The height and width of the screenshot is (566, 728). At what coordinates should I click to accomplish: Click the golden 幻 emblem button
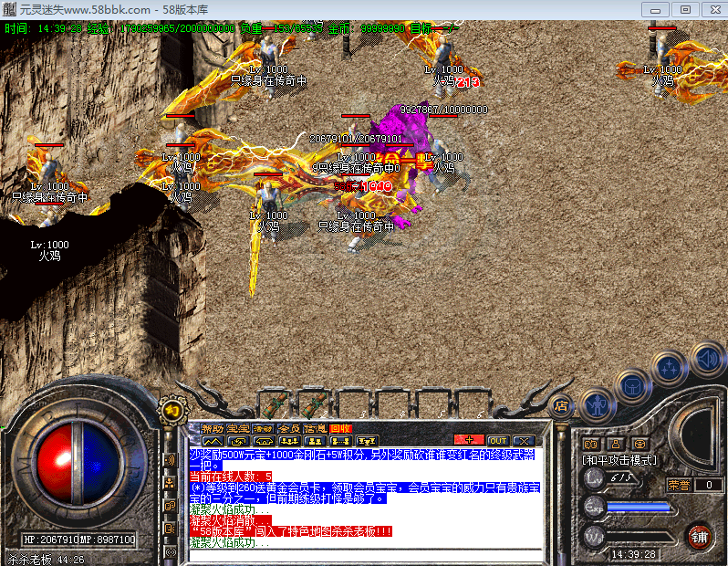pos(172,410)
